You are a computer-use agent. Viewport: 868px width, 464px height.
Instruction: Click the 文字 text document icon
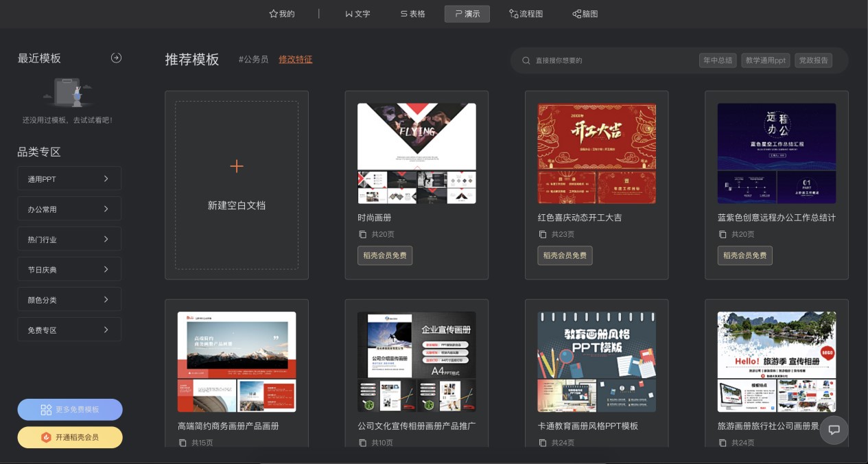[349, 14]
